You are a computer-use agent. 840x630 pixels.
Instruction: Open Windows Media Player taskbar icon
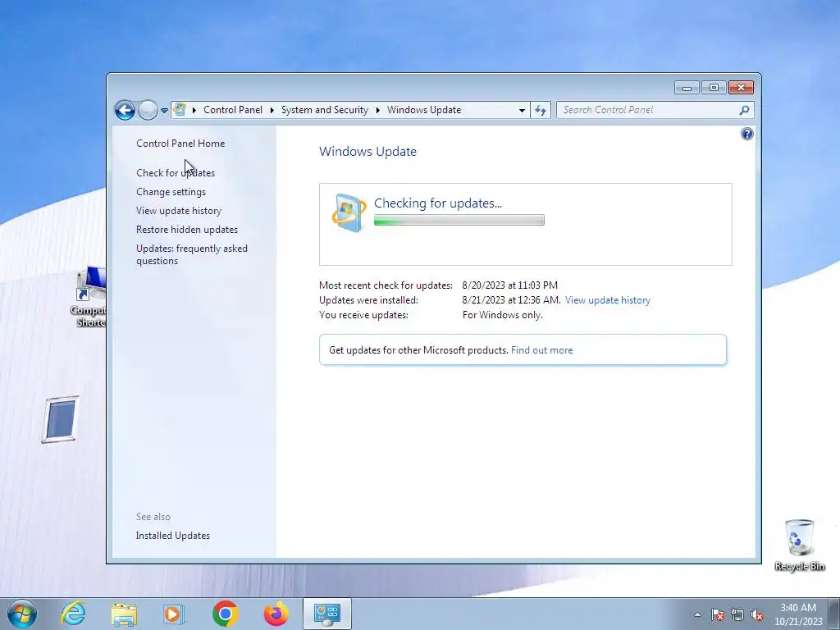(173, 614)
